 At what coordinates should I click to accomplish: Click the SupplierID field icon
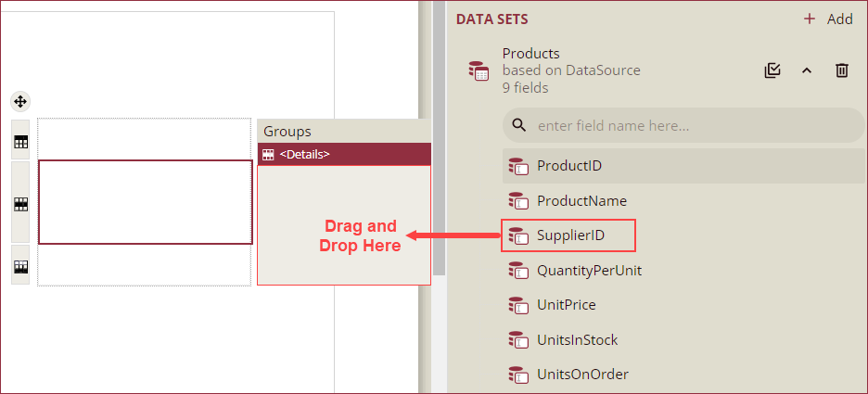pos(518,235)
